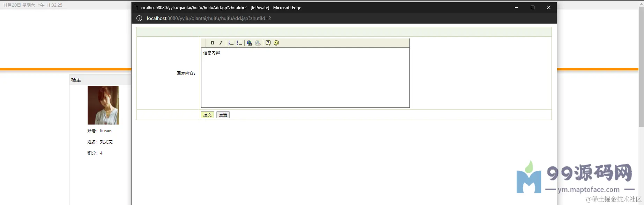
Task: Toggle bold formatting in the editor
Action: (212, 43)
